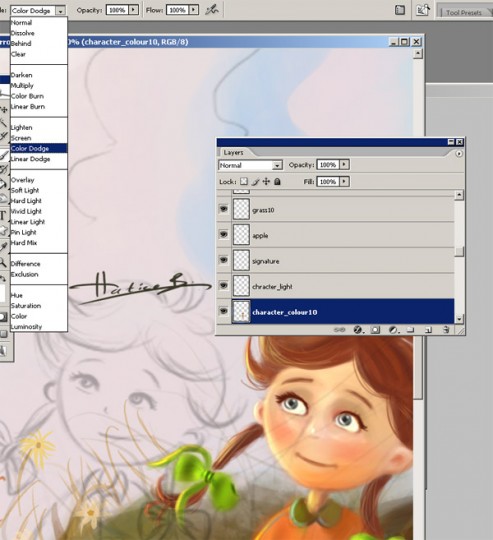The image size is (493, 540).
Task: Toggle visibility of the apple layer
Action: tap(224, 235)
